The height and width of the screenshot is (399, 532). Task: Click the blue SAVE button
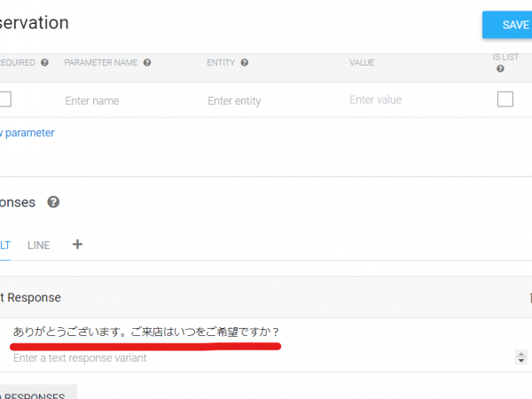point(507,25)
